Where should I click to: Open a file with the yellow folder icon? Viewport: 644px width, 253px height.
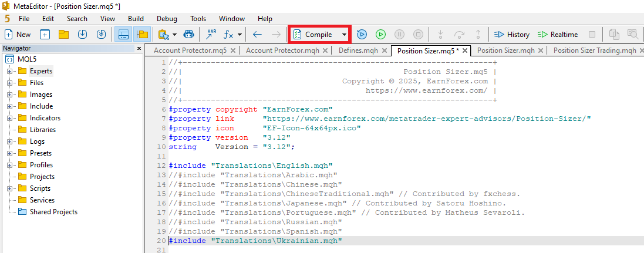point(63,35)
